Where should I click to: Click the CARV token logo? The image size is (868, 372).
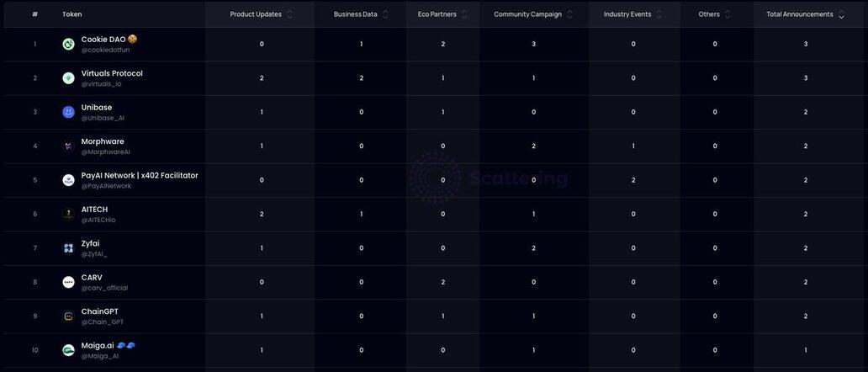coord(68,282)
